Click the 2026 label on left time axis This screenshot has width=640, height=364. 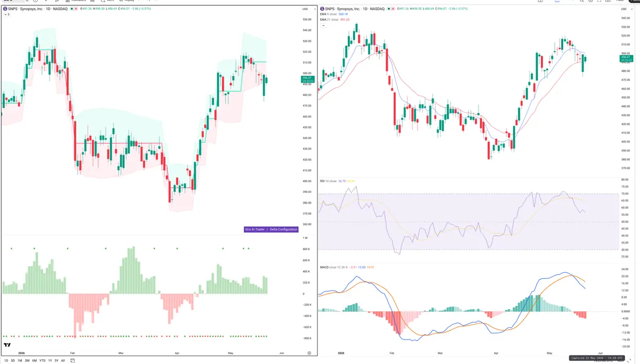pos(21,353)
